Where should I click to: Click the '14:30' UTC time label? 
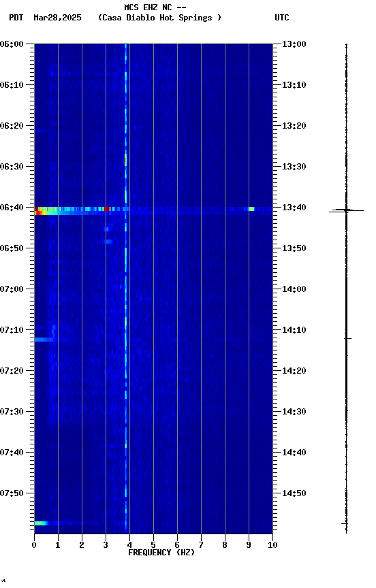click(294, 412)
